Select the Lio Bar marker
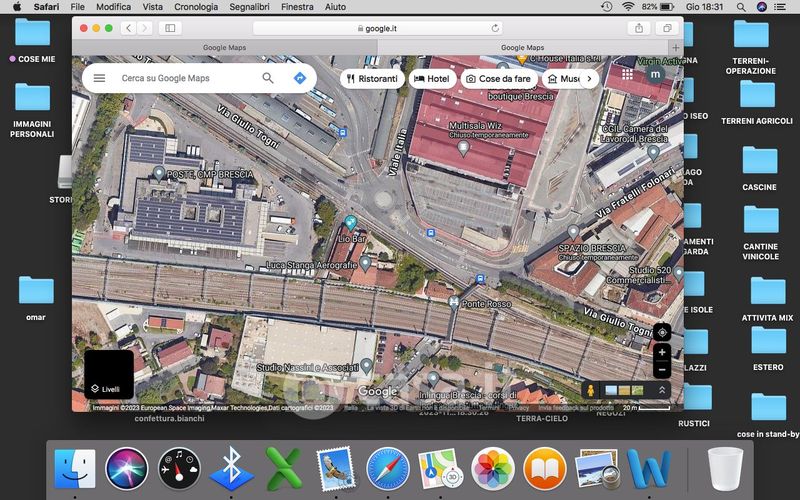The width and height of the screenshot is (800, 500). click(x=351, y=222)
